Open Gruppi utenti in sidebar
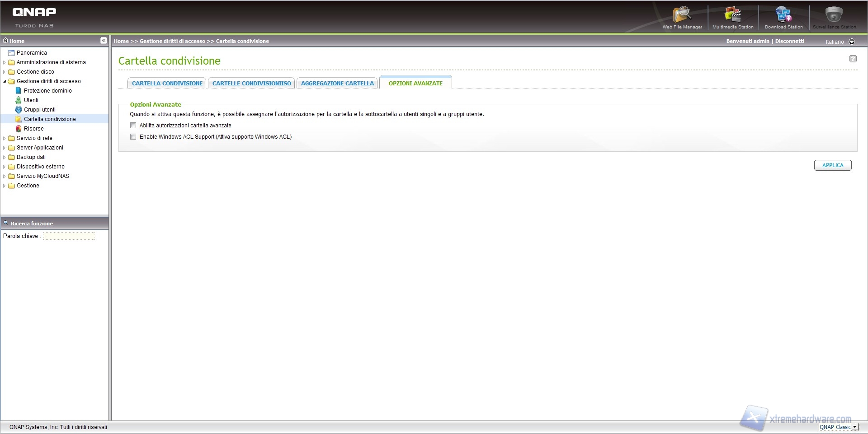This screenshot has height=434, width=868. coord(39,110)
